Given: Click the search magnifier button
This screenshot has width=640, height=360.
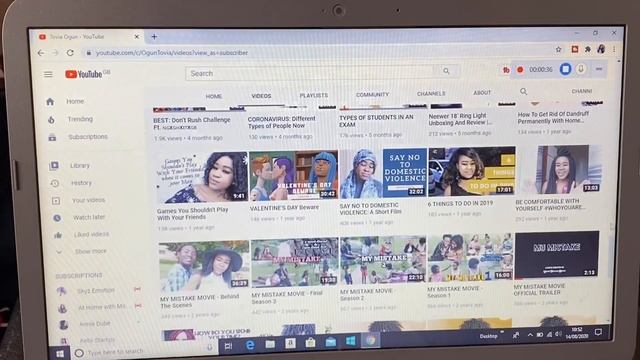Looking at the screenshot, I should tap(446, 71).
